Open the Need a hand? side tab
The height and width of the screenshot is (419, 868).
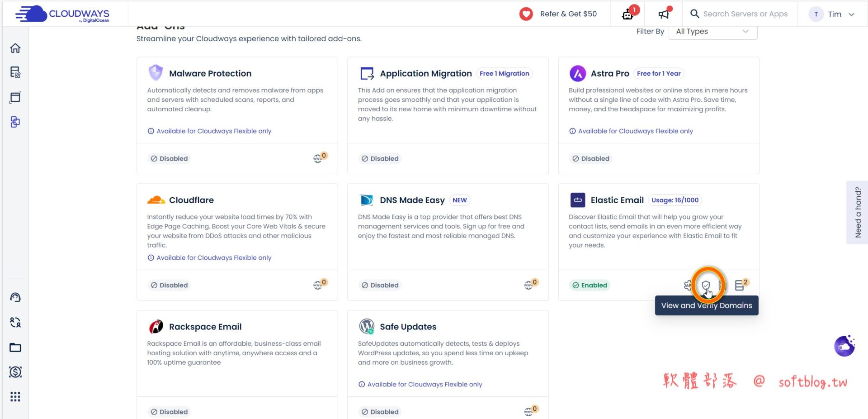tap(857, 212)
